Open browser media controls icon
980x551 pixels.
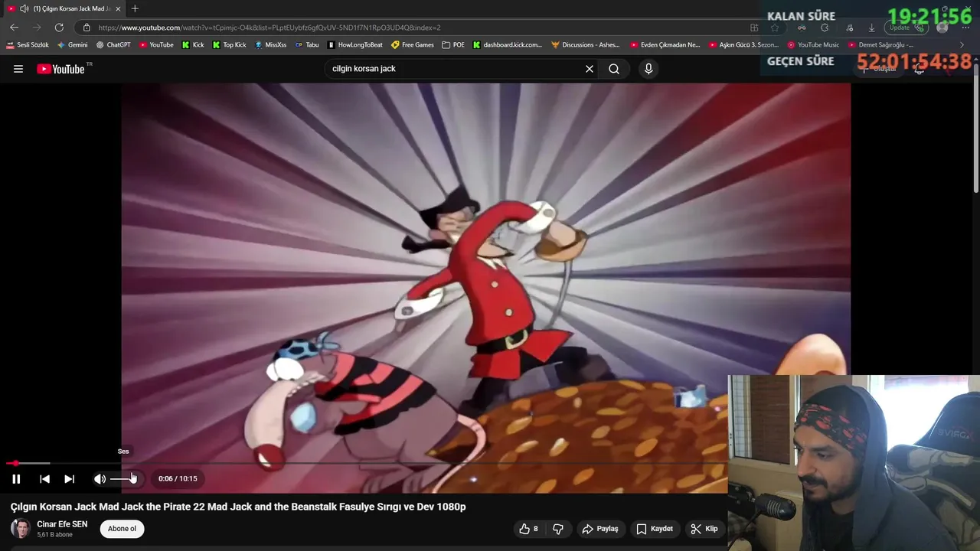[849, 28]
